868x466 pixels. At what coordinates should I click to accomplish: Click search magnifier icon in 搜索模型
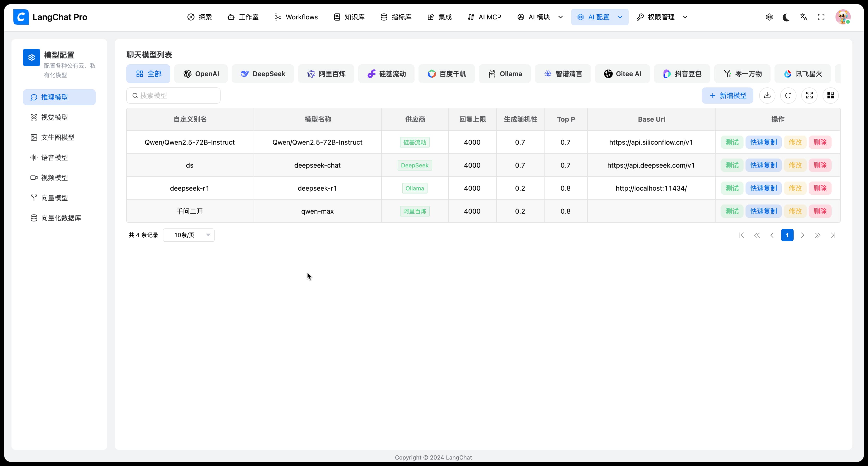point(135,96)
